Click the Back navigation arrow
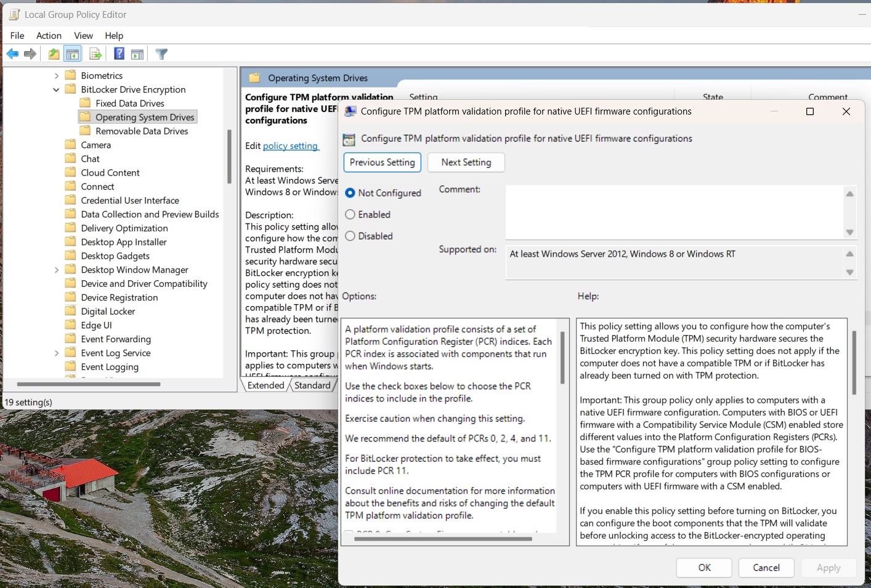Image resolution: width=871 pixels, height=588 pixels. pos(12,54)
